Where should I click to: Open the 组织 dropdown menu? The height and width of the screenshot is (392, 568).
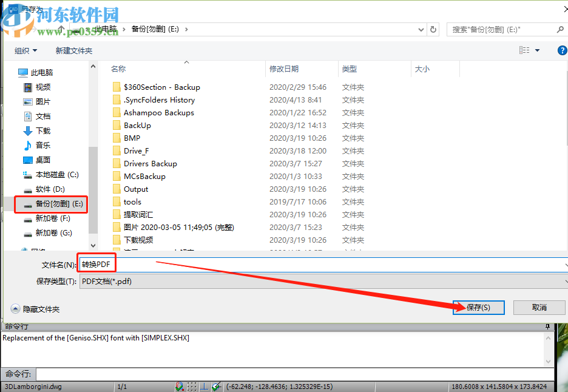pos(25,51)
